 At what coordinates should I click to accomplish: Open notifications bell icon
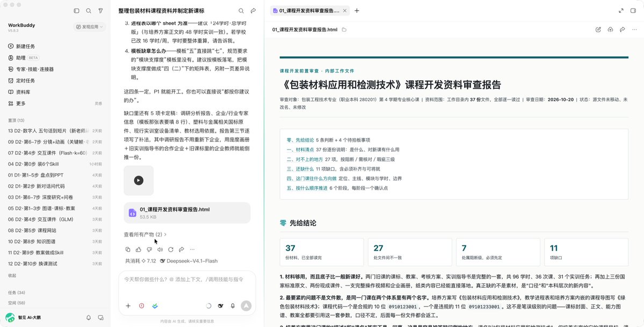tap(88, 317)
